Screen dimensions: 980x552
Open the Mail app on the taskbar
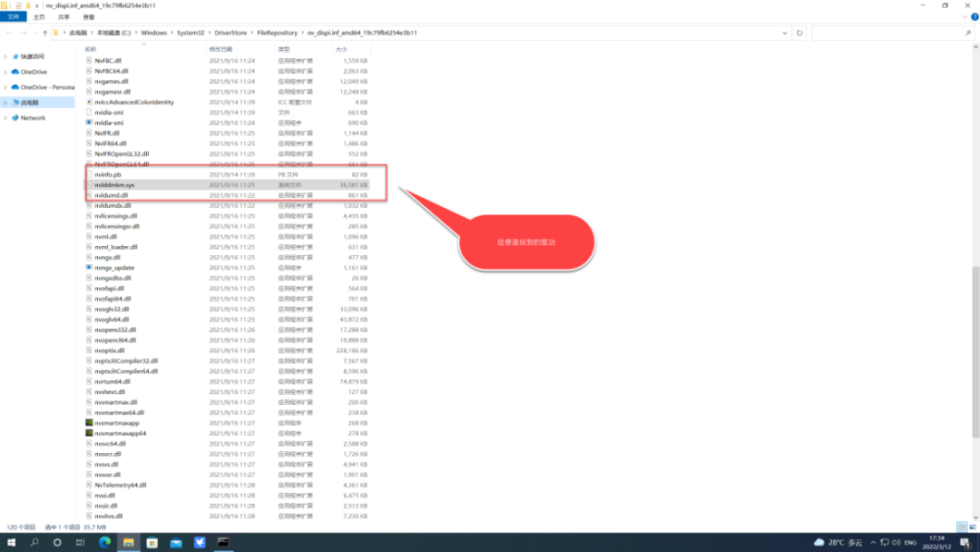click(x=176, y=542)
